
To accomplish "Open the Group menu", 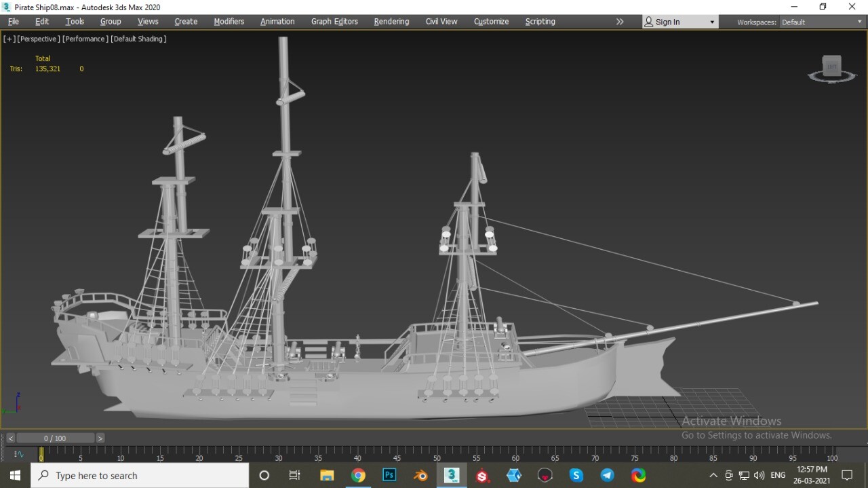I will [111, 22].
